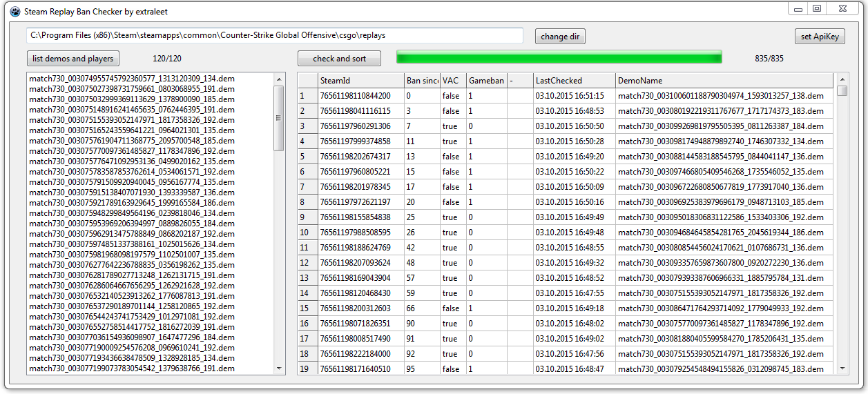The image size is (868, 394).
Task: Select row header number 15
Action: (307, 308)
